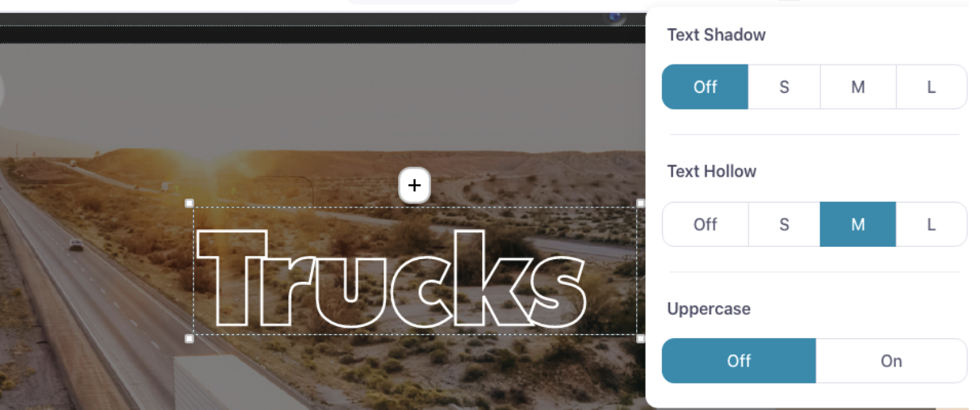Click the Text Hollow section label
Viewport: 980px width, 410px height.
point(711,171)
